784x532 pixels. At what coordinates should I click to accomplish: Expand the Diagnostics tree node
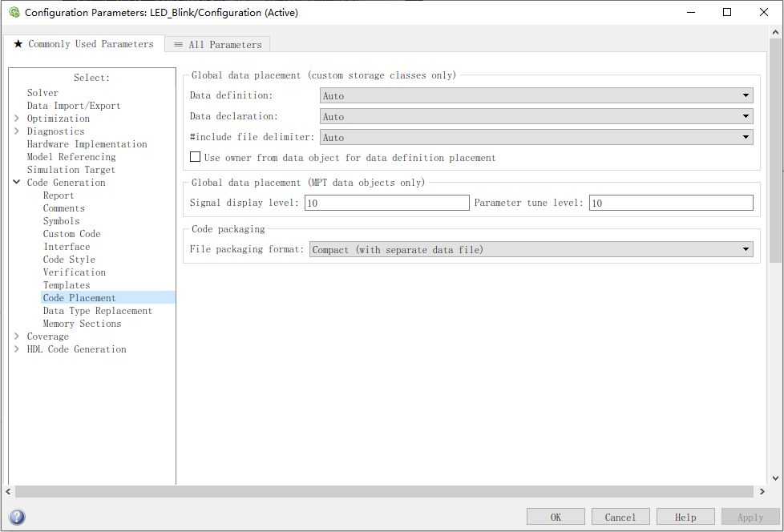pyautogui.click(x=17, y=131)
